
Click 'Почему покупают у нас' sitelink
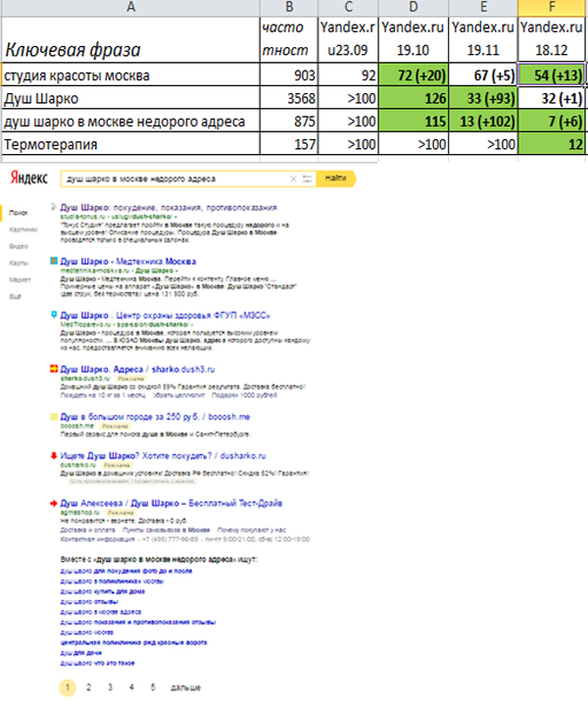pyautogui.click(x=252, y=530)
